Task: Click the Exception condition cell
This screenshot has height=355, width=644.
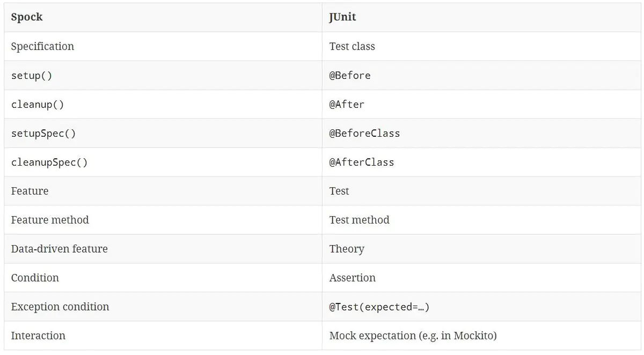Action: [x=60, y=307]
